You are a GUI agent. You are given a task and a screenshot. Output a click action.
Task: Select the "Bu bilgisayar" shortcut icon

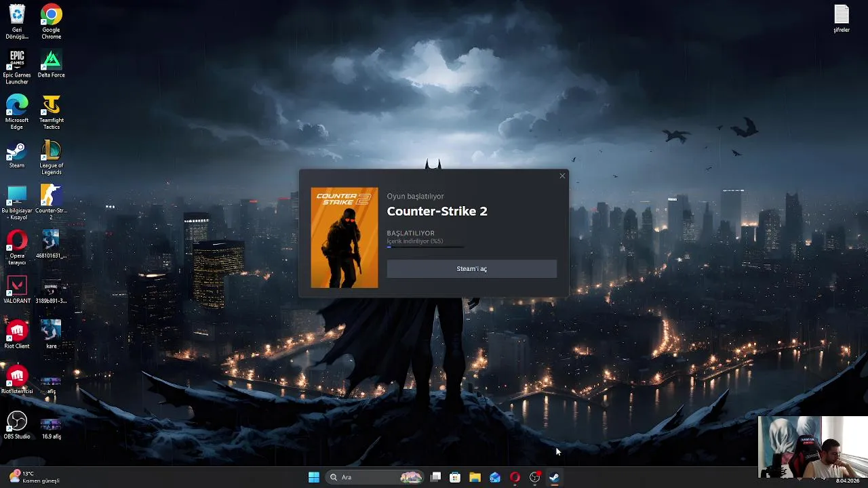(x=17, y=202)
